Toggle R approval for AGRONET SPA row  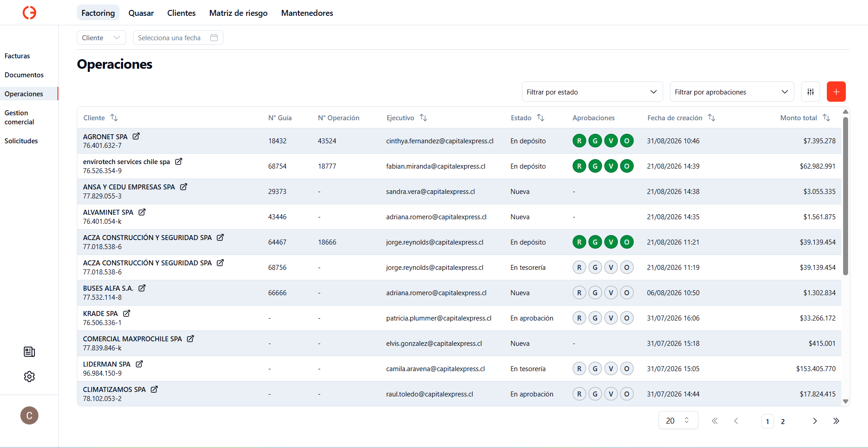click(579, 141)
